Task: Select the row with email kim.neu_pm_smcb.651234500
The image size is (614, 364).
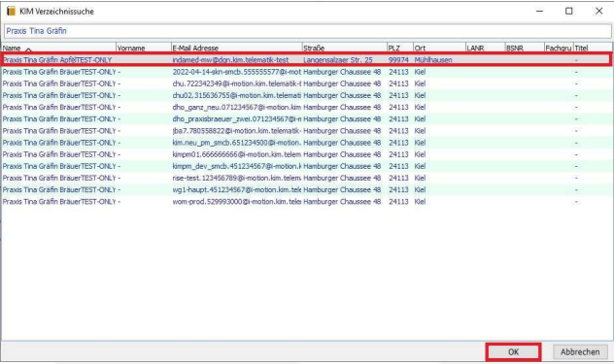Action: 307,143
